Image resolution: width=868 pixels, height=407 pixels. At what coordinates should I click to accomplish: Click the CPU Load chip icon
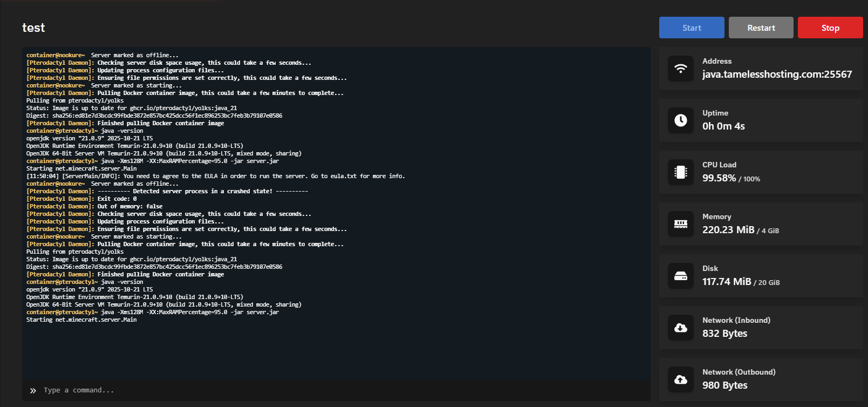coord(681,172)
